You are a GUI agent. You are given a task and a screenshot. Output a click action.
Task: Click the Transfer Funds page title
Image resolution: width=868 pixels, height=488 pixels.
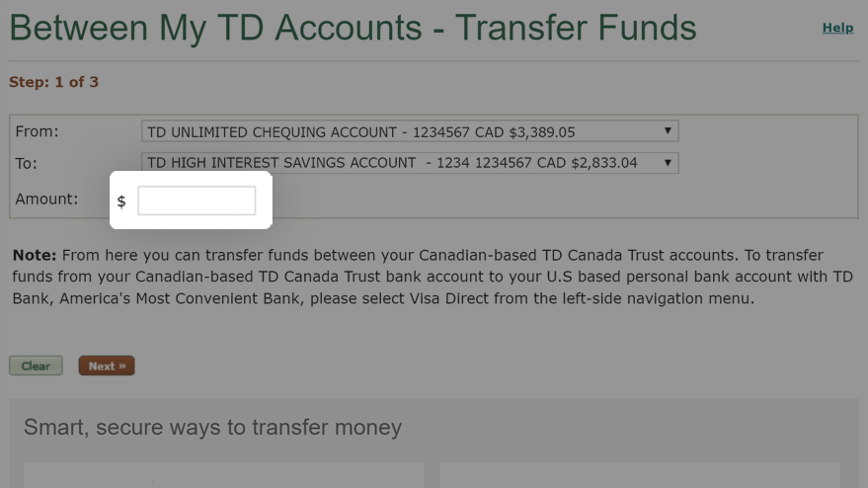[x=353, y=27]
